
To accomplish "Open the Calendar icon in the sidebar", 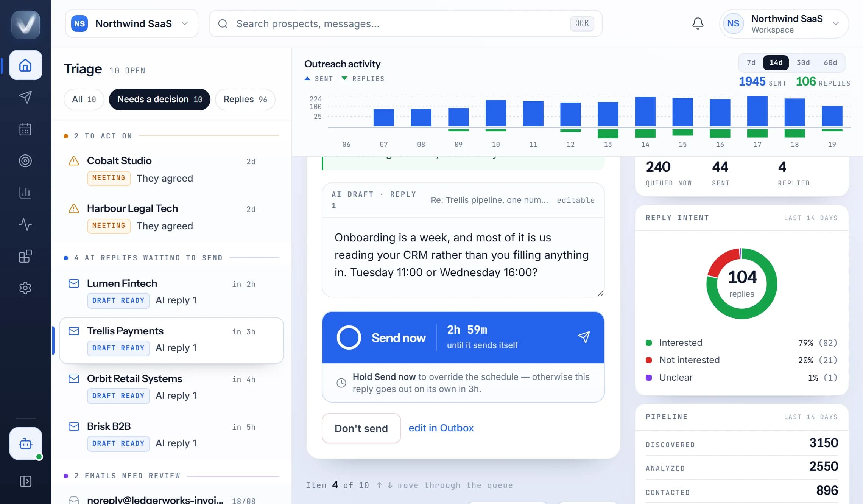I will click(x=25, y=129).
